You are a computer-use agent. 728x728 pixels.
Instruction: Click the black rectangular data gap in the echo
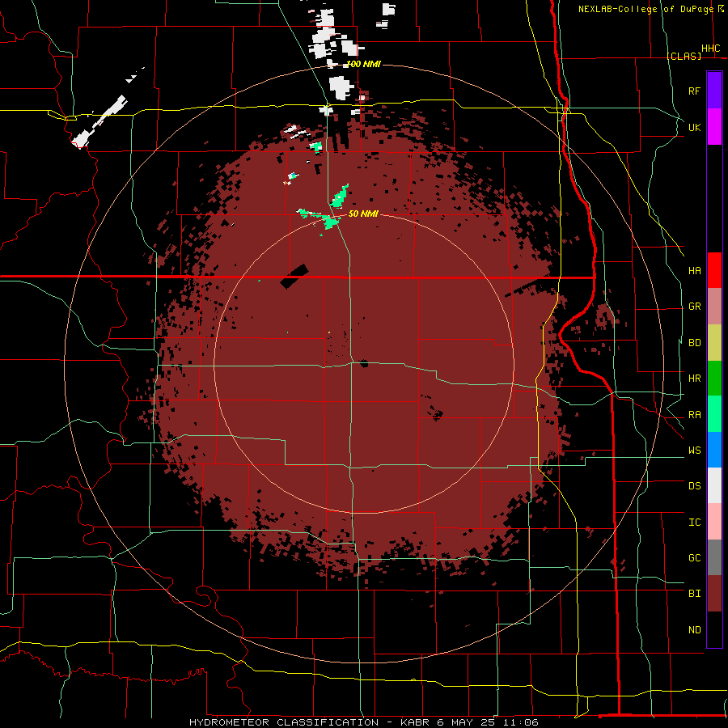(294, 277)
